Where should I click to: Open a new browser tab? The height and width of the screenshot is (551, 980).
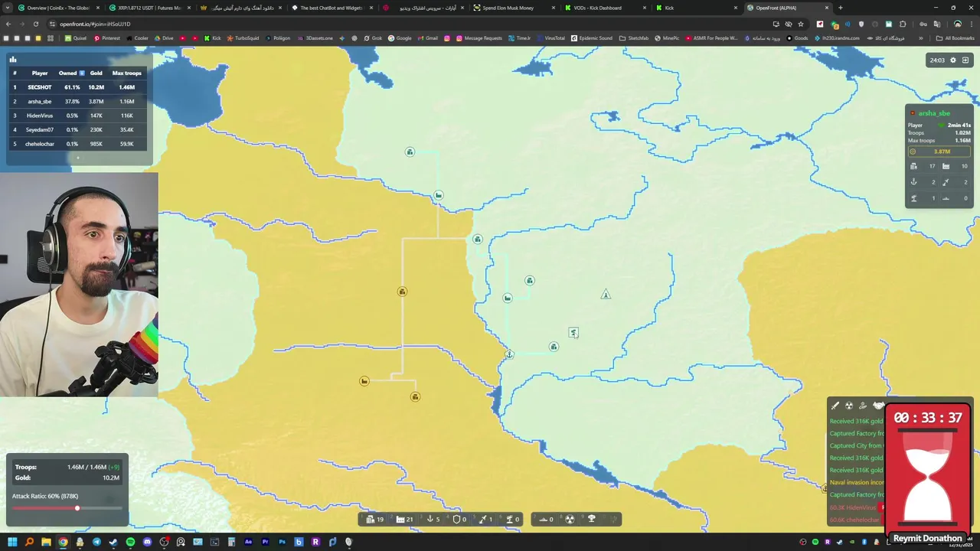pyautogui.click(x=840, y=8)
